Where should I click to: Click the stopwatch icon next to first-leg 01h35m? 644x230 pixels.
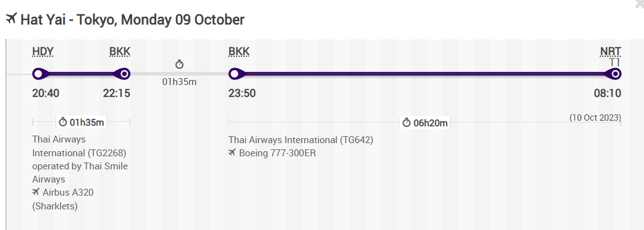63,122
